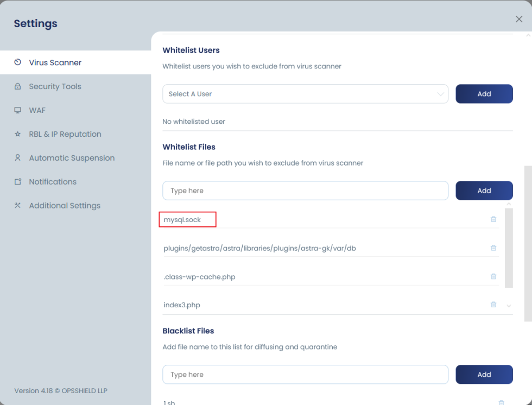
Task: Remove index3.php with the trash icon
Action: click(x=493, y=305)
